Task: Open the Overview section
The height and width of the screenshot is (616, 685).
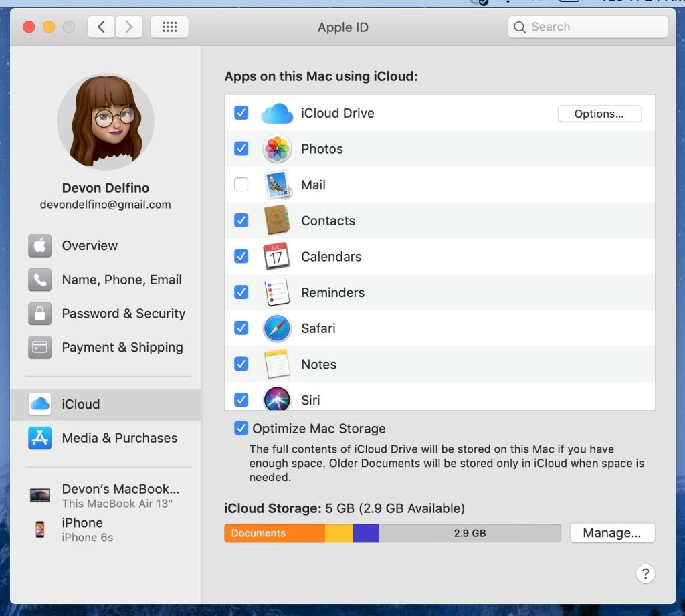Action: pyautogui.click(x=106, y=245)
